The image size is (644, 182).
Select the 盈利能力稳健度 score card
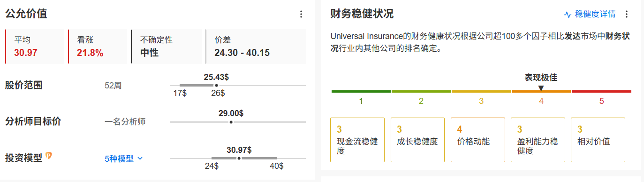pyautogui.click(x=538, y=140)
